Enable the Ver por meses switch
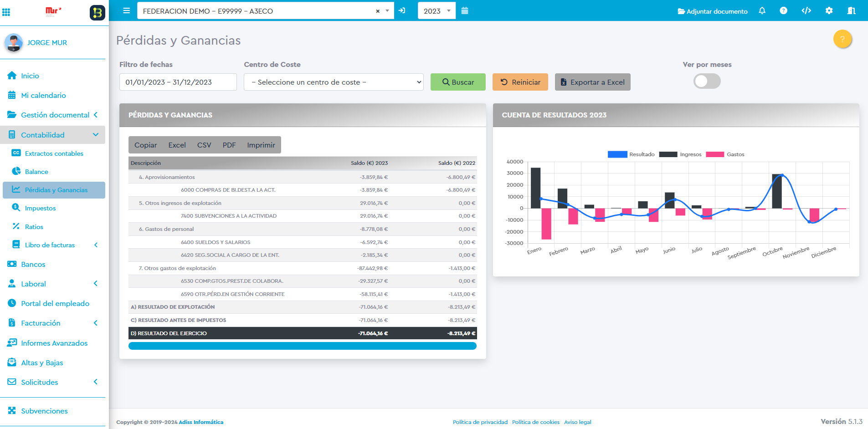Screen dimensions: 868x429 coord(707,82)
